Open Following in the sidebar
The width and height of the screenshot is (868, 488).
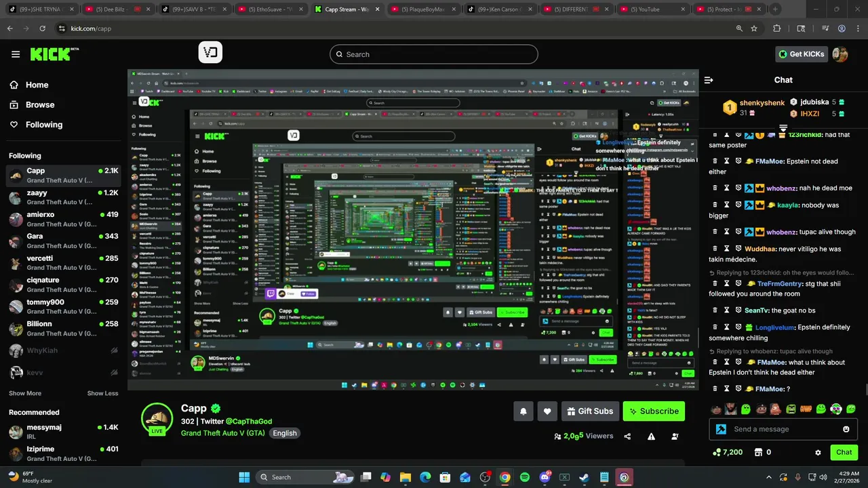pos(36,125)
